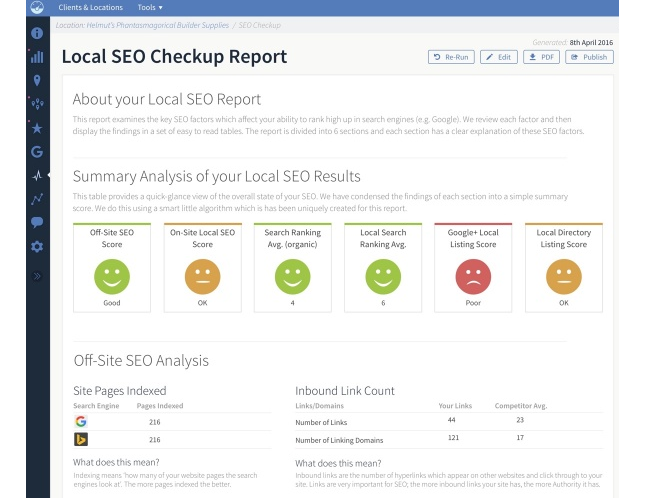Click the Google G sidebar icon
This screenshot has height=498, width=648.
[x=37, y=152]
